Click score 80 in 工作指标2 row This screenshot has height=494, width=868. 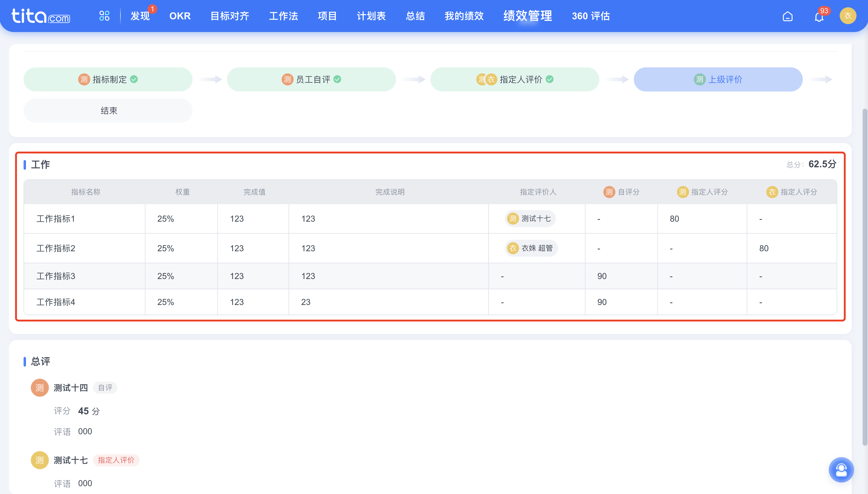coord(764,248)
